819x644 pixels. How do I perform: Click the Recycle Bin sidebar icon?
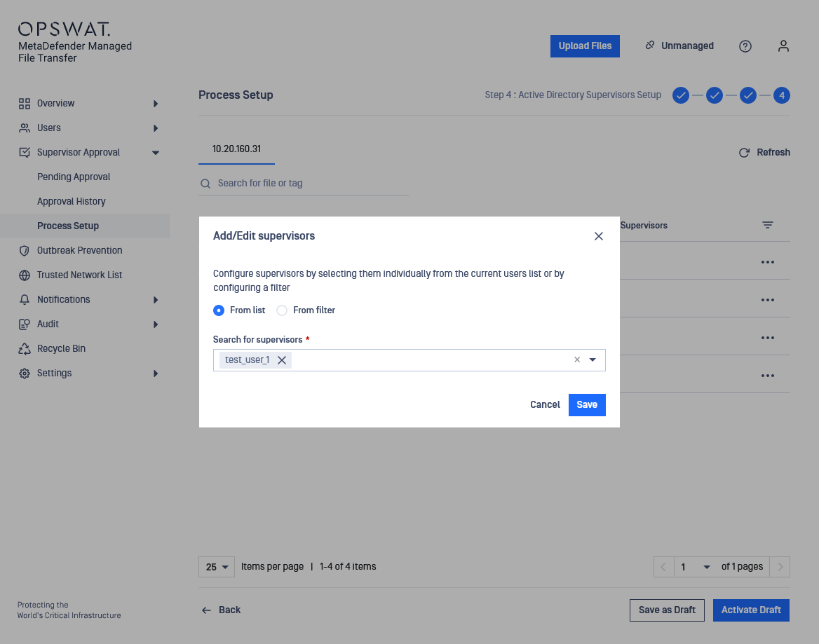[x=25, y=349]
